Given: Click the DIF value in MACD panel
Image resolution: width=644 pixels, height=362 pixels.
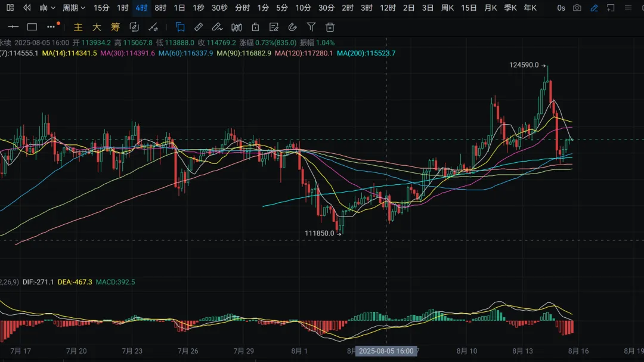Looking at the screenshot, I should (38, 282).
